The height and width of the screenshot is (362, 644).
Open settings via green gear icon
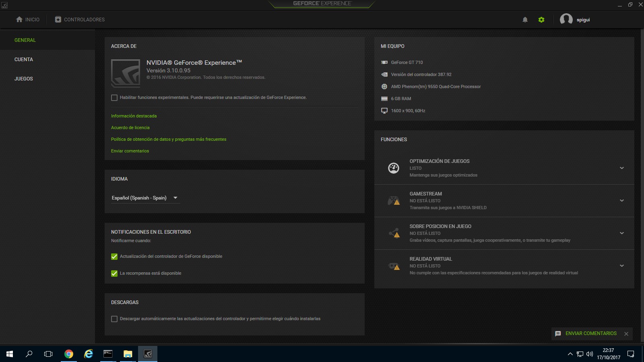(541, 20)
